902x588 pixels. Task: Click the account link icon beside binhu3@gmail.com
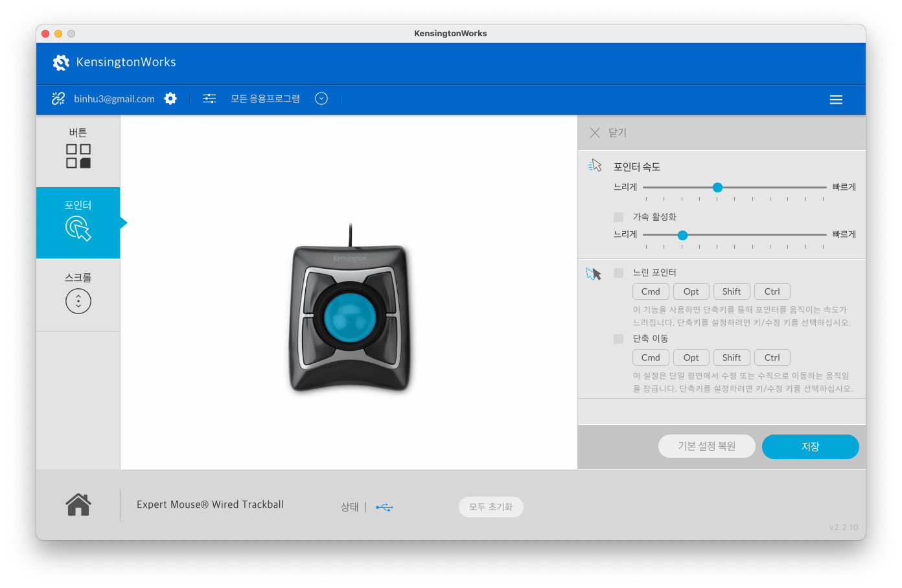(58, 98)
